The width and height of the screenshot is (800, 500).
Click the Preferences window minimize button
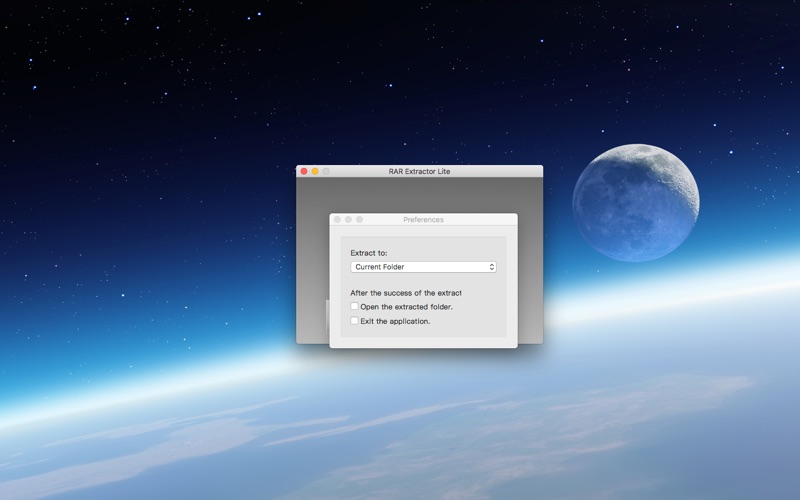tap(349, 220)
